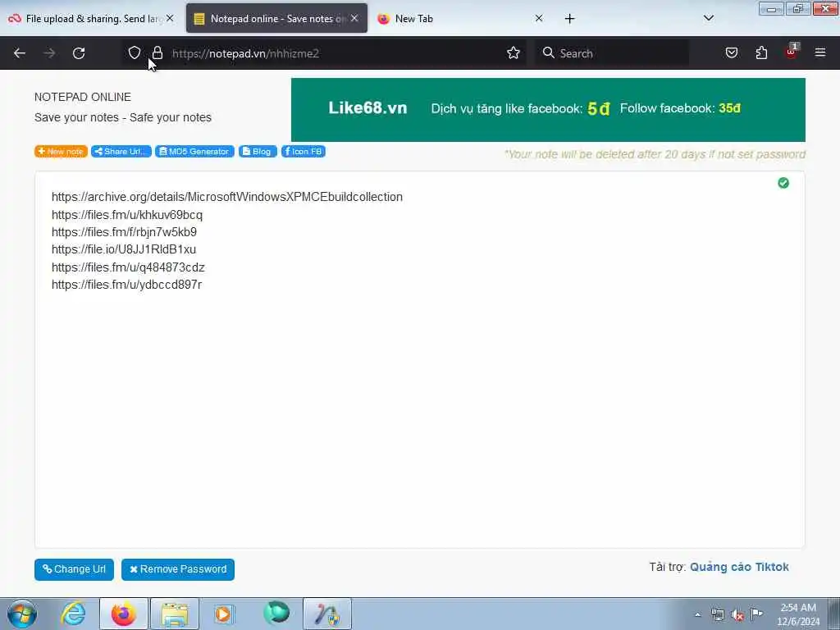Click the search magnifier icon
The image size is (840, 630).
[x=548, y=52]
